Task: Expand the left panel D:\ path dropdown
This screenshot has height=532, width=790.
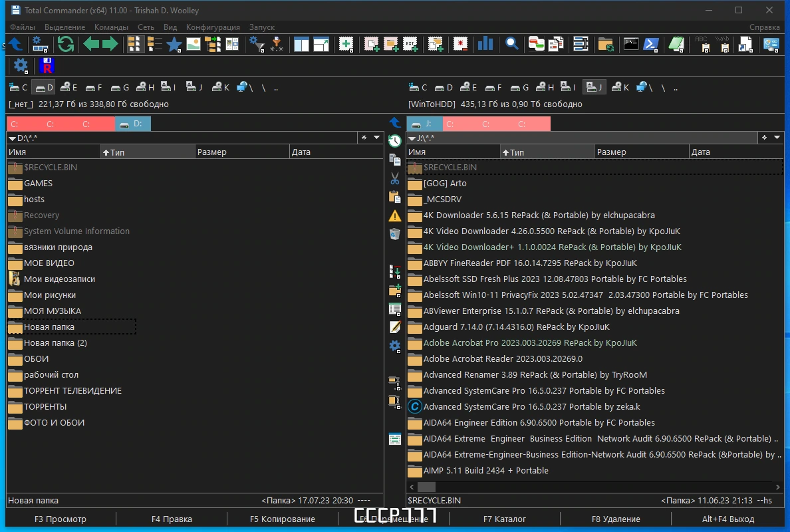Action: coord(12,138)
